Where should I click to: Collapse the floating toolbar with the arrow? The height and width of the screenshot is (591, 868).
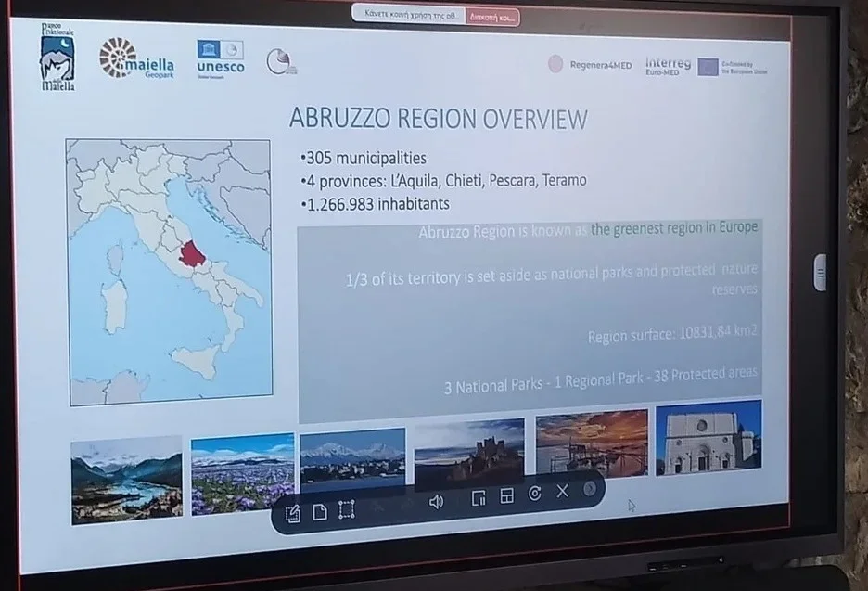[x=592, y=489]
